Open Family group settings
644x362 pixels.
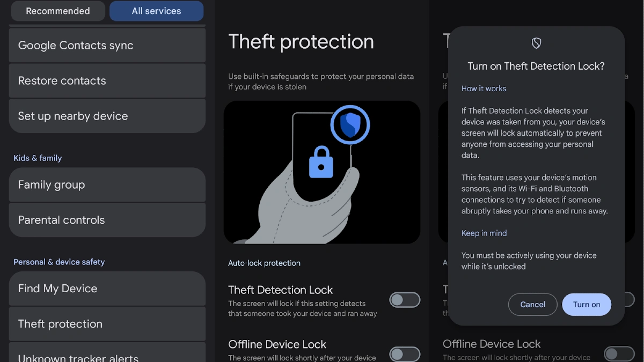pos(107,184)
